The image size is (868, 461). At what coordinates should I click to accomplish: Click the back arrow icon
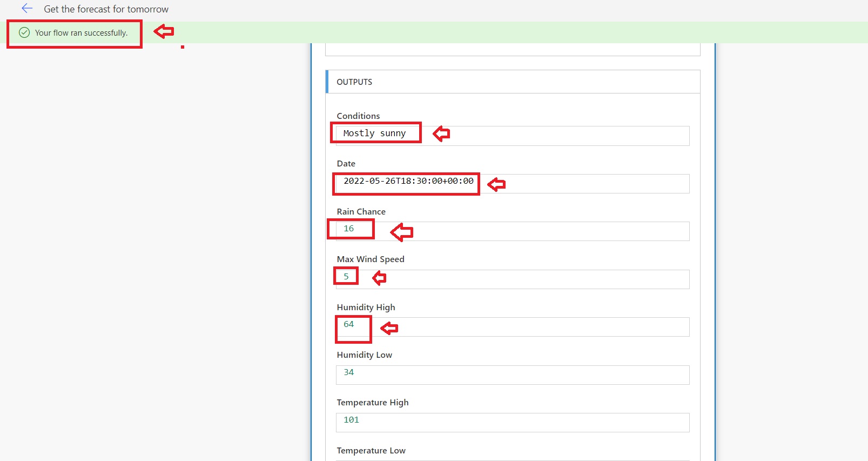click(x=27, y=9)
